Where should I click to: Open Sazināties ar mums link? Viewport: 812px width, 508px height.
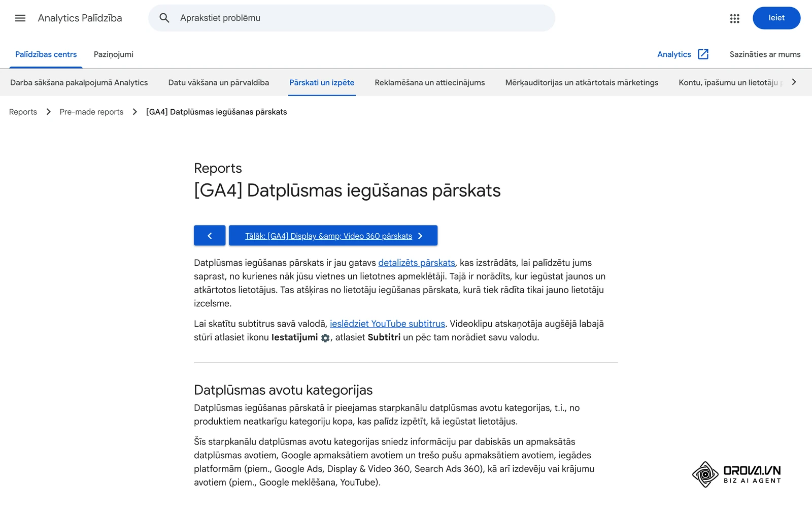765,54
